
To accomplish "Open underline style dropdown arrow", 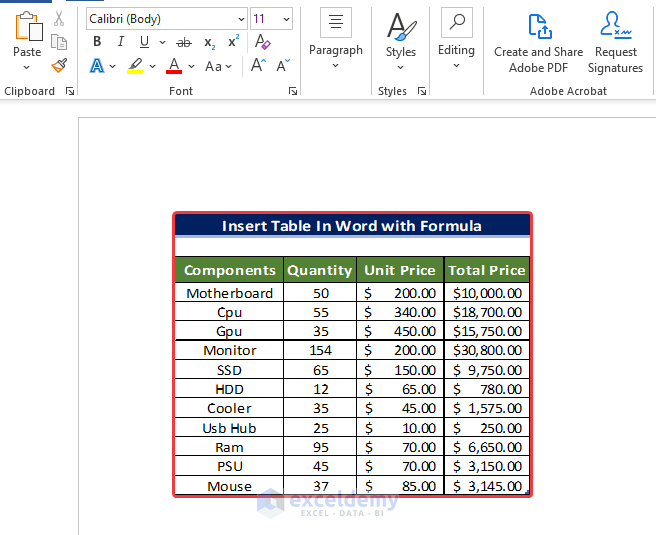I will click(162, 42).
